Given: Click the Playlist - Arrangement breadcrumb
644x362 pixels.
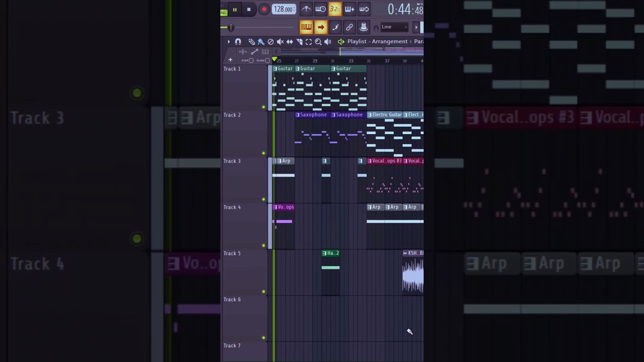Looking at the screenshot, I should pyautogui.click(x=377, y=42).
